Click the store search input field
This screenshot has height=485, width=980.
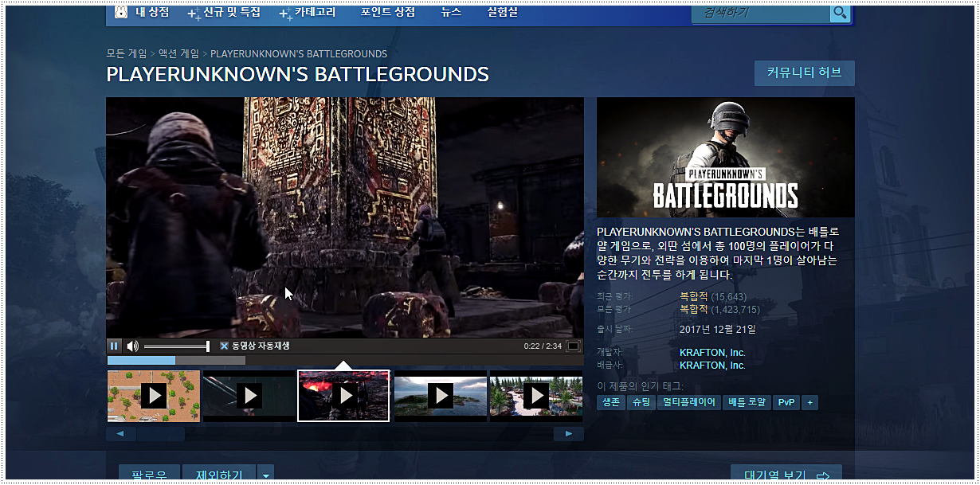tap(762, 14)
